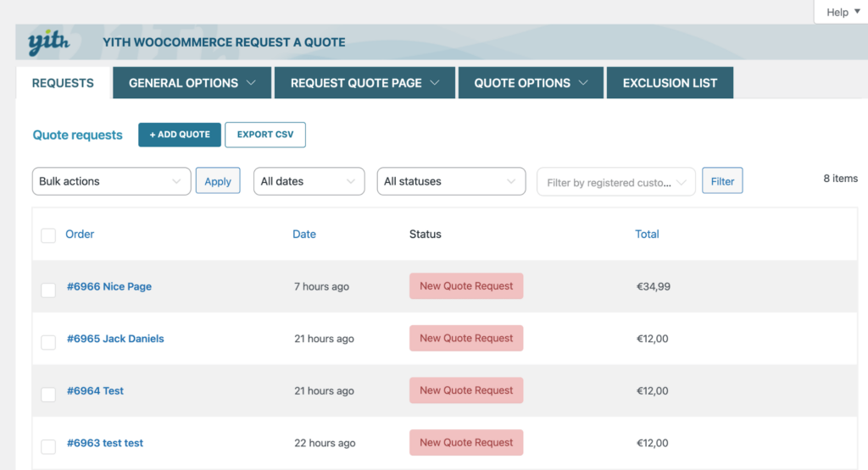Click YITH WooCommerce Request a Quote title
868x470 pixels.
coord(224,42)
